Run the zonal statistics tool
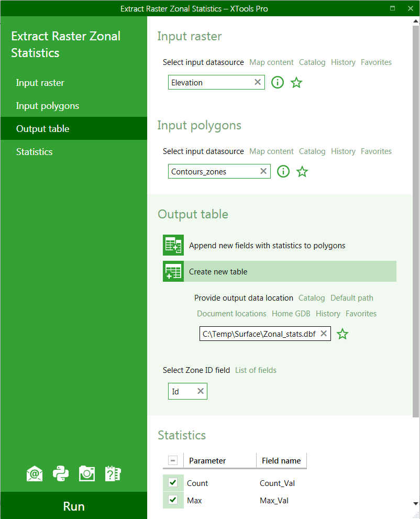Image resolution: width=420 pixels, height=519 pixels. coord(74,506)
